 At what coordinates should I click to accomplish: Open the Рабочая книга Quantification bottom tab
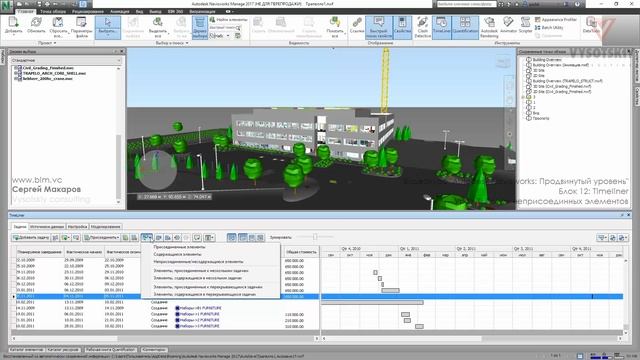coord(110,350)
